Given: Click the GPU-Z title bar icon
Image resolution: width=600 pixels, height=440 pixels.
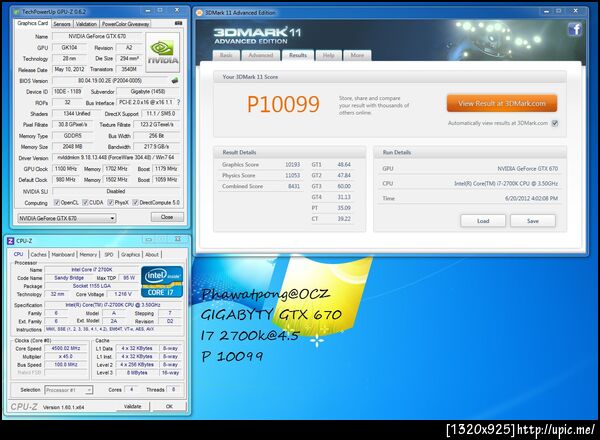Looking at the screenshot, I should (16, 12).
